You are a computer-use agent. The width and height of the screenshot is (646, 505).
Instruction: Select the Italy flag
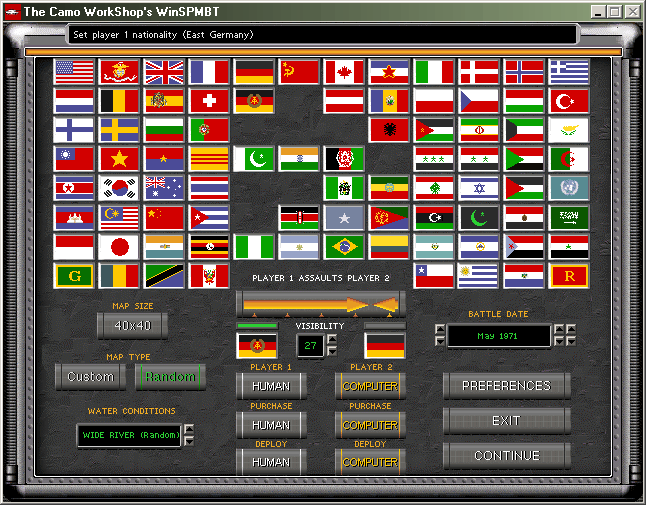click(434, 72)
